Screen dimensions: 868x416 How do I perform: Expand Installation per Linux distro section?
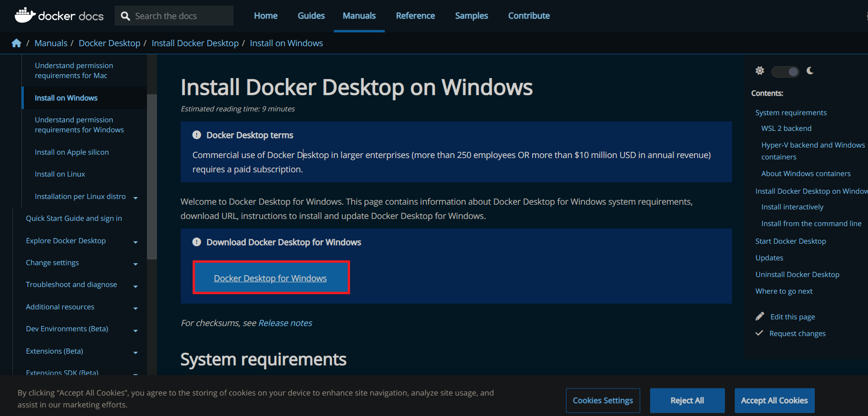click(136, 198)
